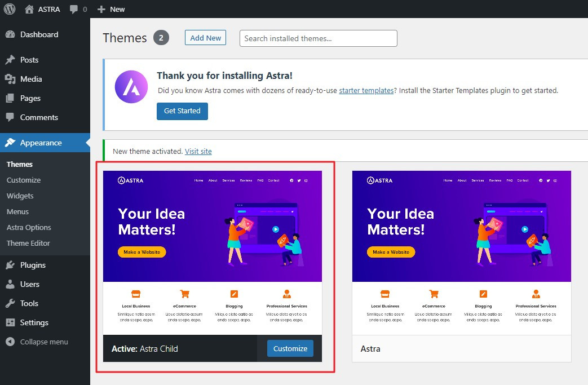Open the ASTRA site home icon
The width and height of the screenshot is (588, 385).
tap(29, 10)
